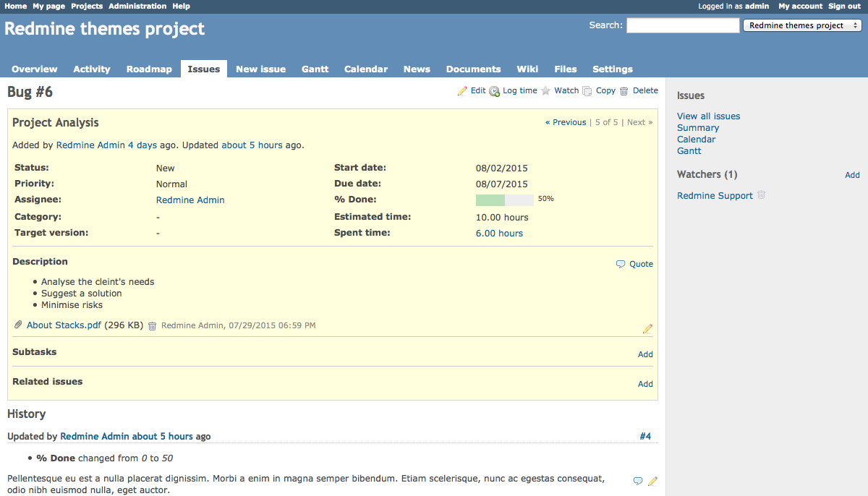
Task: Open the Redmine Support watcher profile
Action: (x=715, y=196)
